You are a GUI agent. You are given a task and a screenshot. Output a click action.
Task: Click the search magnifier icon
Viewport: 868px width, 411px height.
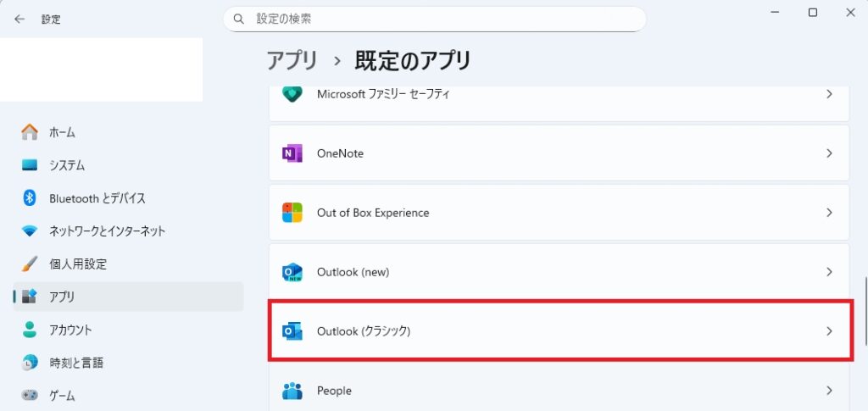point(239,19)
